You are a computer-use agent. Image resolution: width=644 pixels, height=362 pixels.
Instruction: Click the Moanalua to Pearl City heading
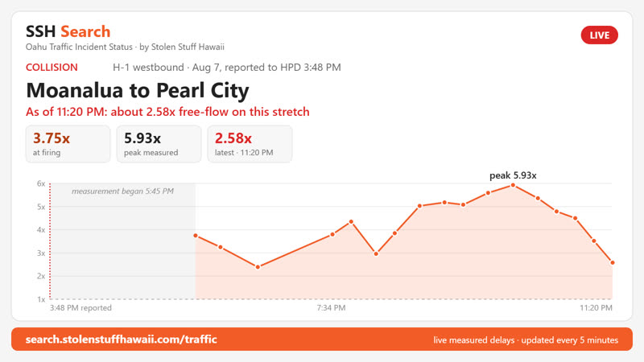(138, 90)
